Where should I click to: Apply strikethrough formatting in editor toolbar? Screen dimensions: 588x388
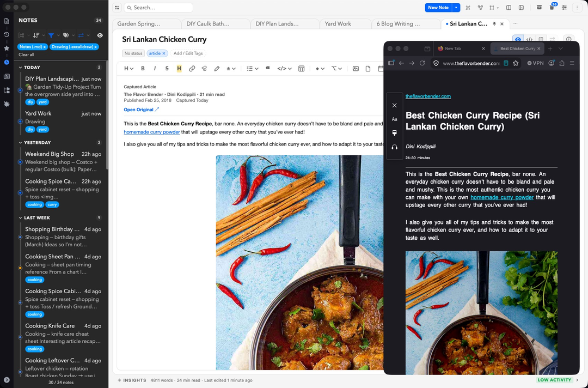(x=167, y=69)
